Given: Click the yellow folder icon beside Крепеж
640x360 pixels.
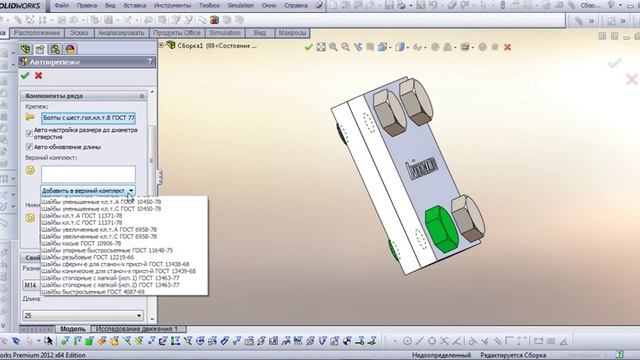Looking at the screenshot, I should click(30, 118).
